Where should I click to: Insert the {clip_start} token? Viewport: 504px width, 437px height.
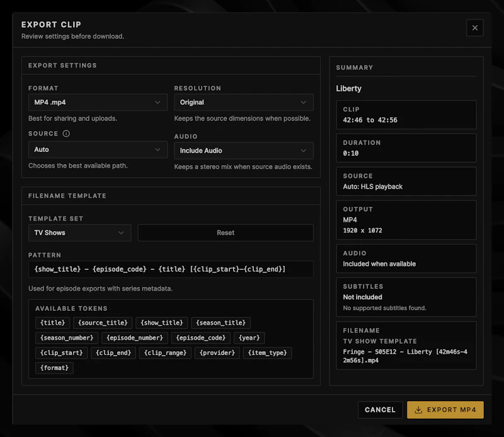tap(61, 353)
